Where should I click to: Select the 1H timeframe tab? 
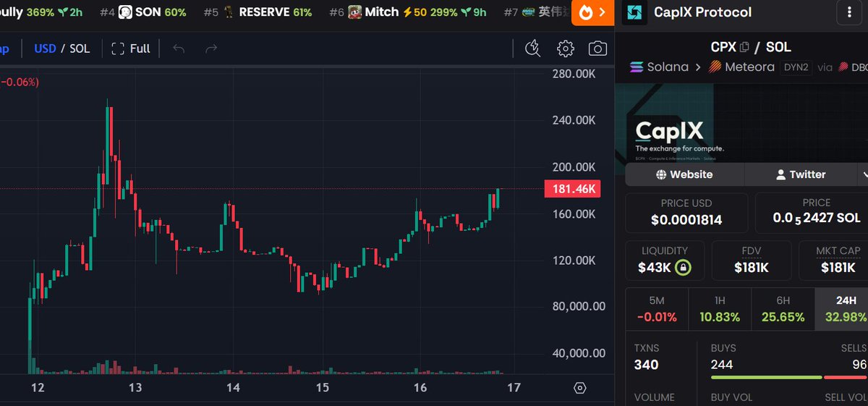click(720, 309)
